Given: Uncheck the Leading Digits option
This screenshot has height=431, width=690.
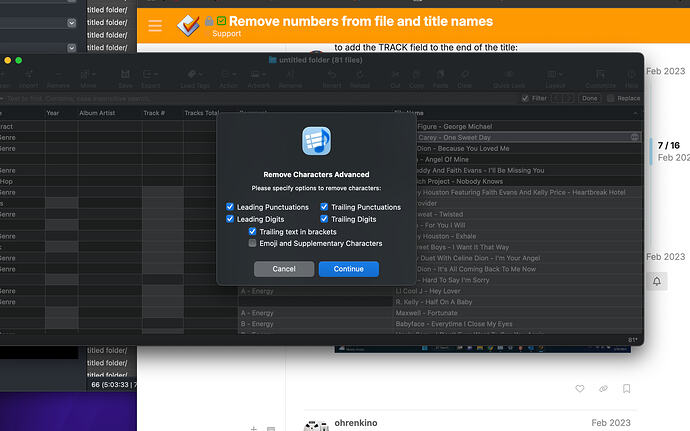Looking at the screenshot, I should coord(230,219).
